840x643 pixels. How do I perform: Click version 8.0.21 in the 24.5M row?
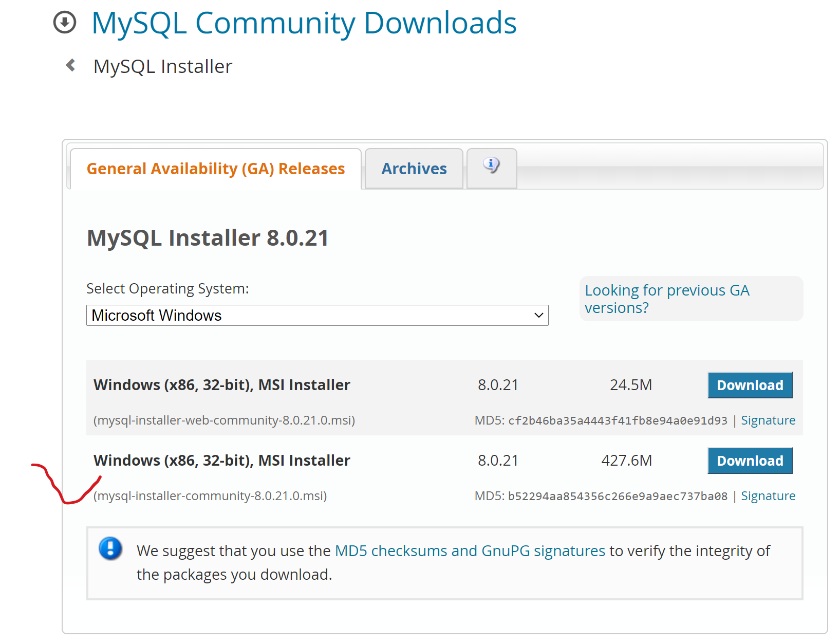[x=498, y=385]
